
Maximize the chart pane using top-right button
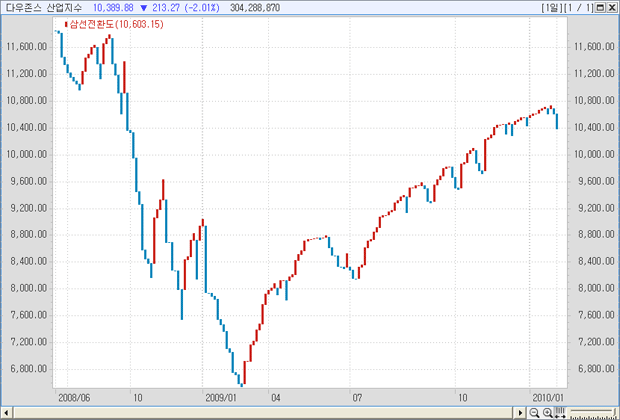tap(601, 7)
